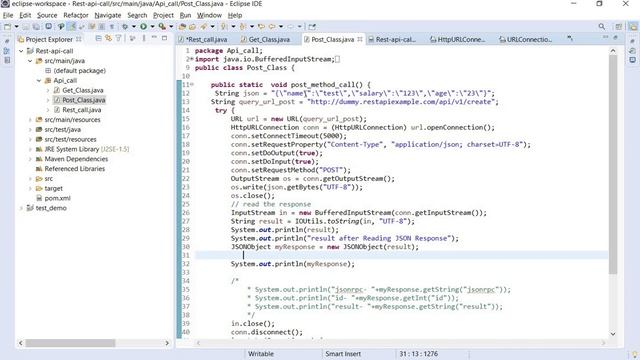Switch to the URLConnectio... tab
The image size is (640, 360).
coord(525,39)
